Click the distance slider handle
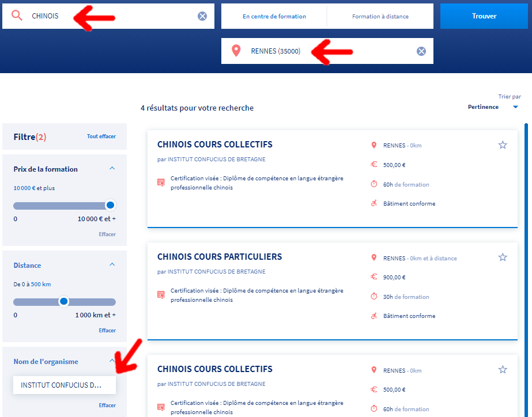Image resolution: width=532 pixels, height=417 pixels. pos(63,301)
